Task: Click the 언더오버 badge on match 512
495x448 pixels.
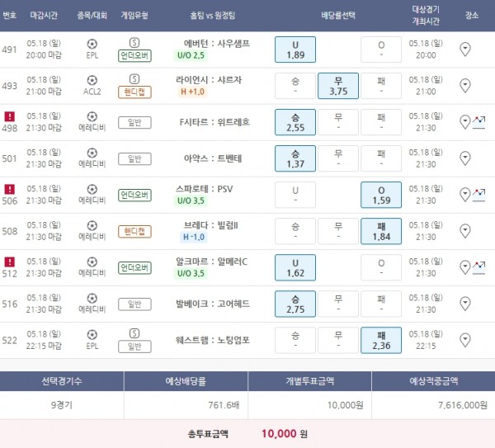Action: point(134,267)
